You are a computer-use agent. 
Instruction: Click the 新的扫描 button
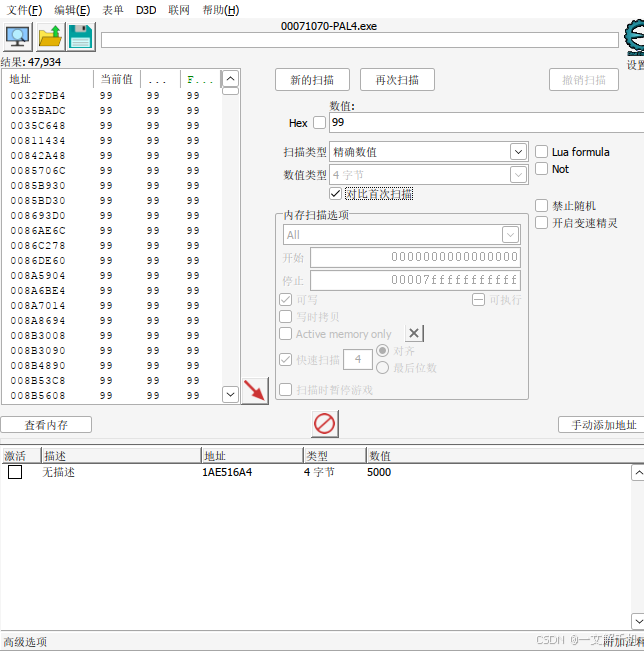tap(312, 80)
